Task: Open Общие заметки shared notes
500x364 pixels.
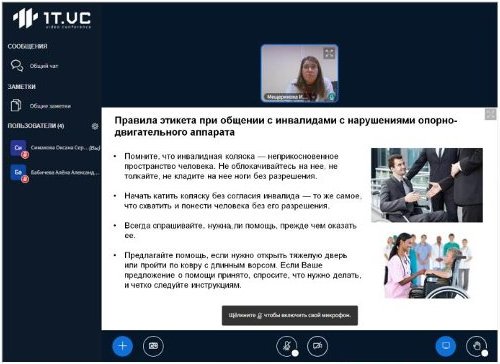Action: 50,106
